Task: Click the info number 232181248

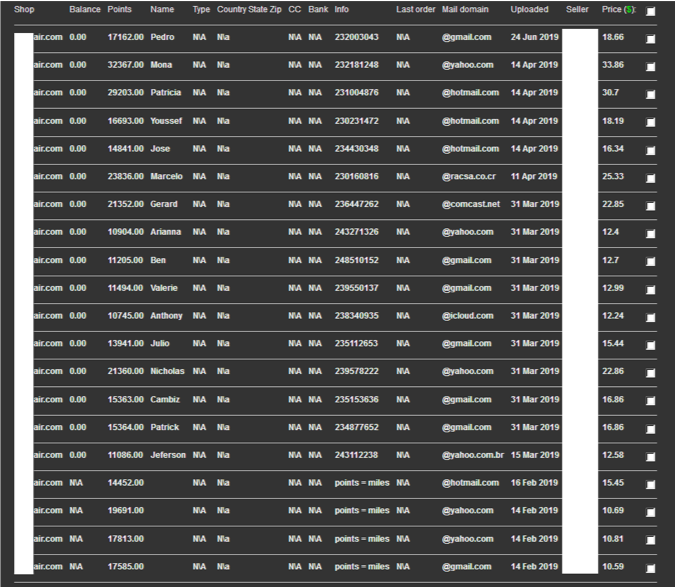Action: (357, 65)
